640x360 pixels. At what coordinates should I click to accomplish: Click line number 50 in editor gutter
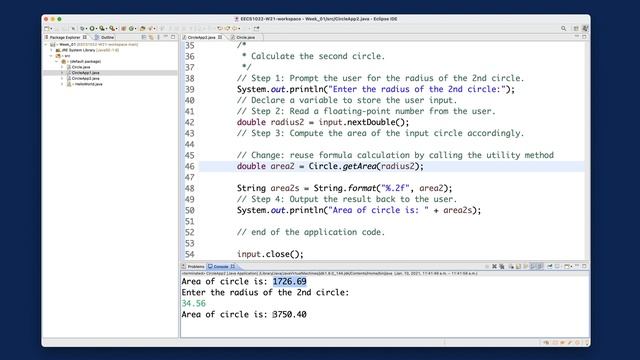(190, 211)
